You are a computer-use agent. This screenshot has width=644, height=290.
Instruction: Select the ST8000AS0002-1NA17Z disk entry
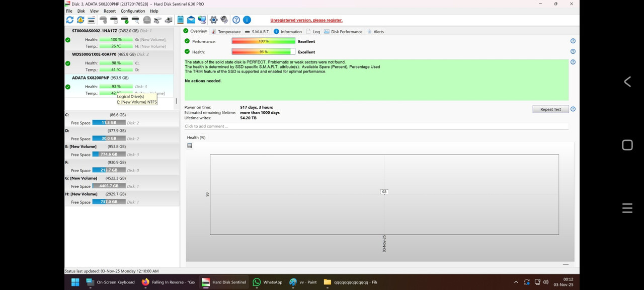tap(119, 38)
